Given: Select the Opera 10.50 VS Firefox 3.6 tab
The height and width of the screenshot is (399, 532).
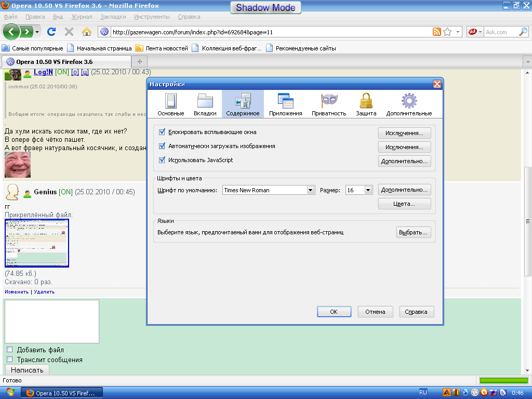Looking at the screenshot, I should pyautogui.click(x=66, y=62).
